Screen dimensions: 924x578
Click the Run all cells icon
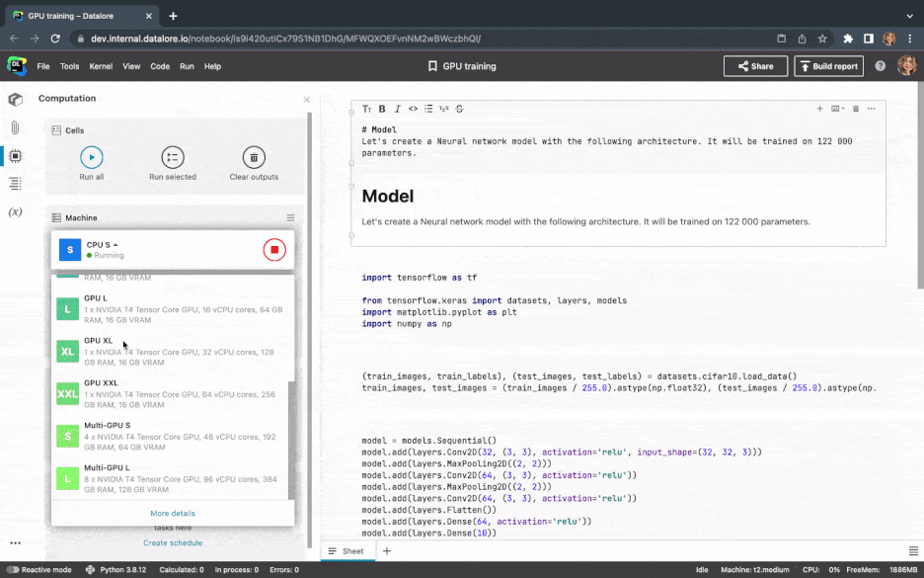[92, 157]
